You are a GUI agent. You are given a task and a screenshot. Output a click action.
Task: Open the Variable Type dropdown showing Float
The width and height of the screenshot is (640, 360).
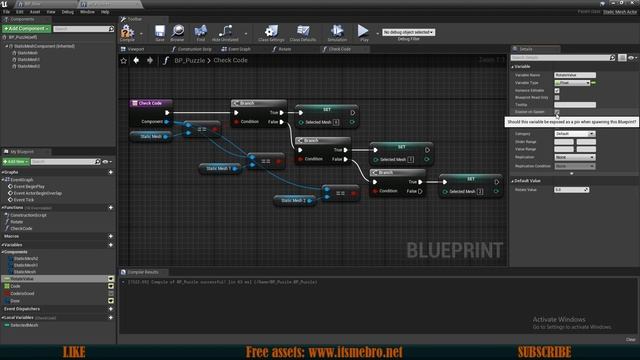[x=572, y=83]
